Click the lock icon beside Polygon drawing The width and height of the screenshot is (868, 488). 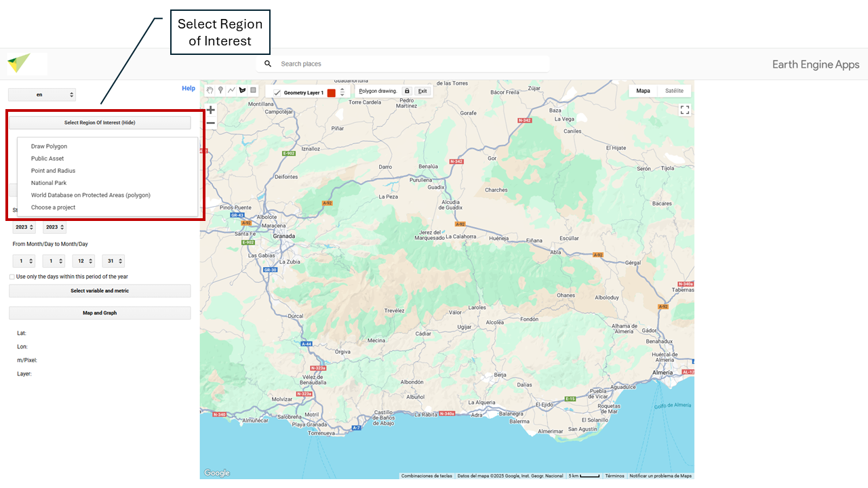coord(407,91)
